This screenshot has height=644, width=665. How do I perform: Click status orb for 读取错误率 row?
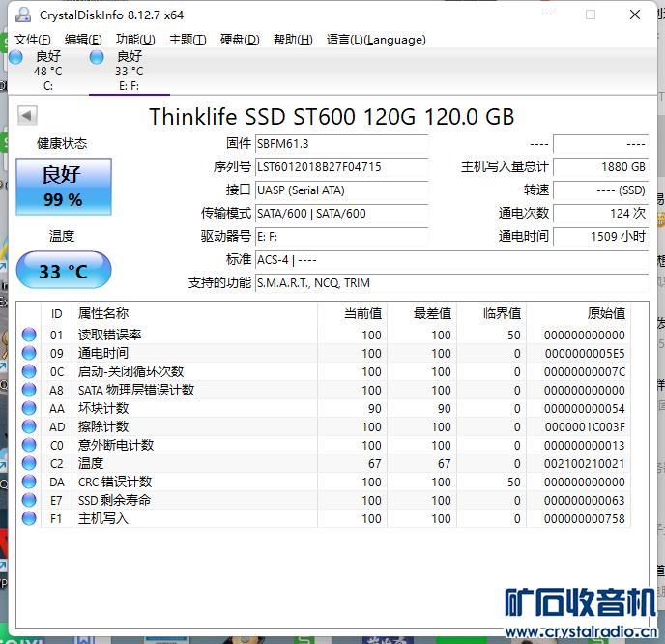(29, 336)
